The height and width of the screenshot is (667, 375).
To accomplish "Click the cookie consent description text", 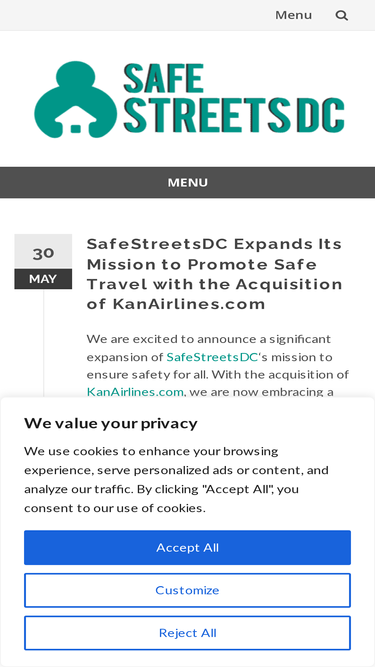I will pyautogui.click(x=176, y=479).
